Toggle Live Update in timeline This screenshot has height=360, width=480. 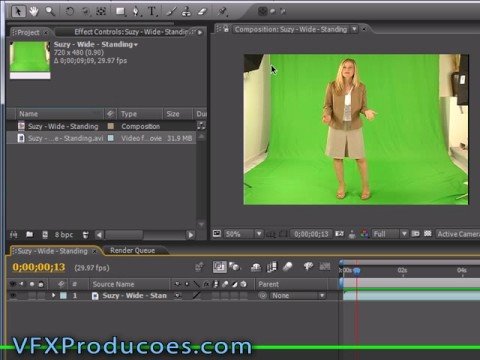219,267
